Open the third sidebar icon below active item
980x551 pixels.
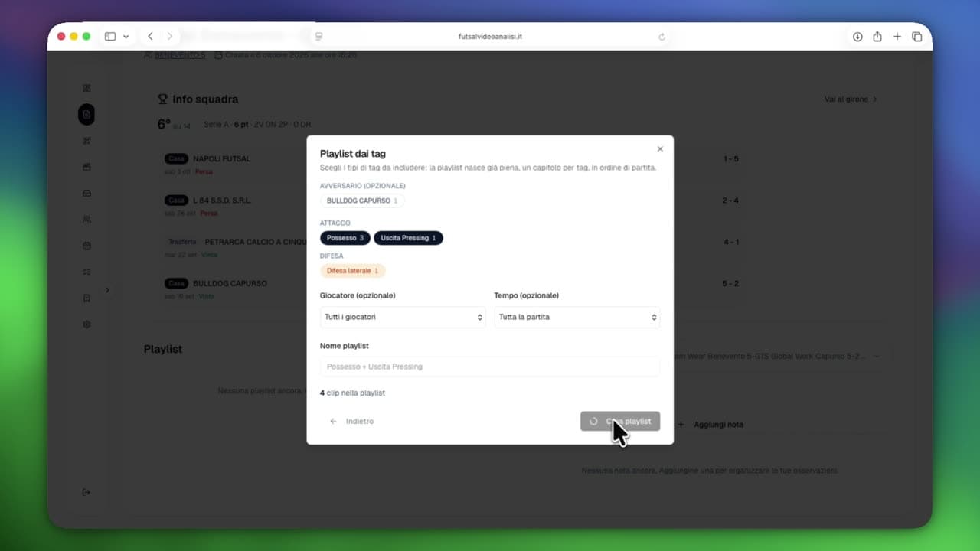(87, 193)
